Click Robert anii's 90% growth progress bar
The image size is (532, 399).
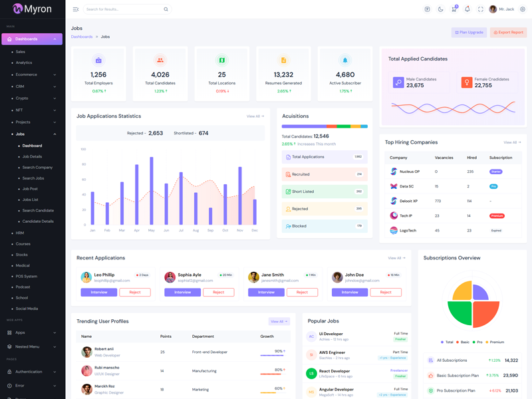click(x=272, y=356)
